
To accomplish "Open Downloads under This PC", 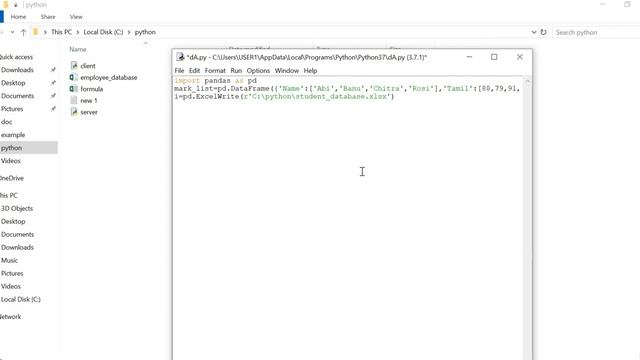I will click(x=17, y=247).
